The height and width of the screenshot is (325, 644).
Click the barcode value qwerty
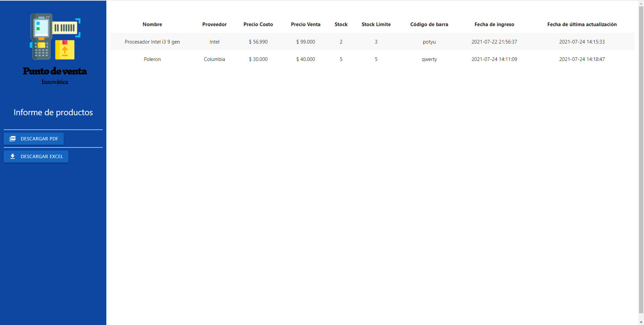coord(429,59)
